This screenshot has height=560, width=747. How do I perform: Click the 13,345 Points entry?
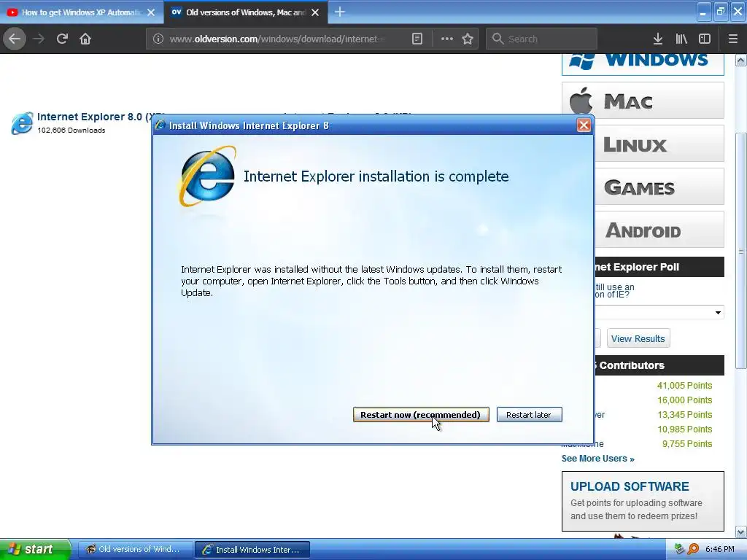pos(684,415)
